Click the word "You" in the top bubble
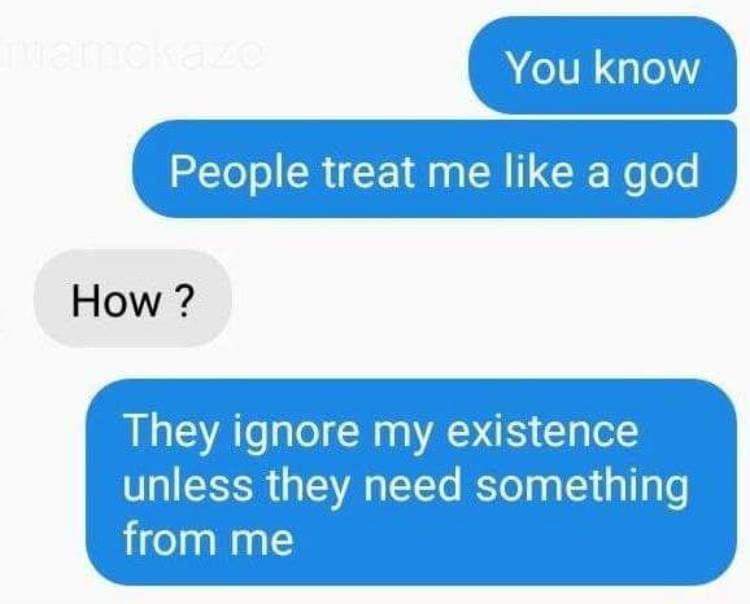 point(543,67)
